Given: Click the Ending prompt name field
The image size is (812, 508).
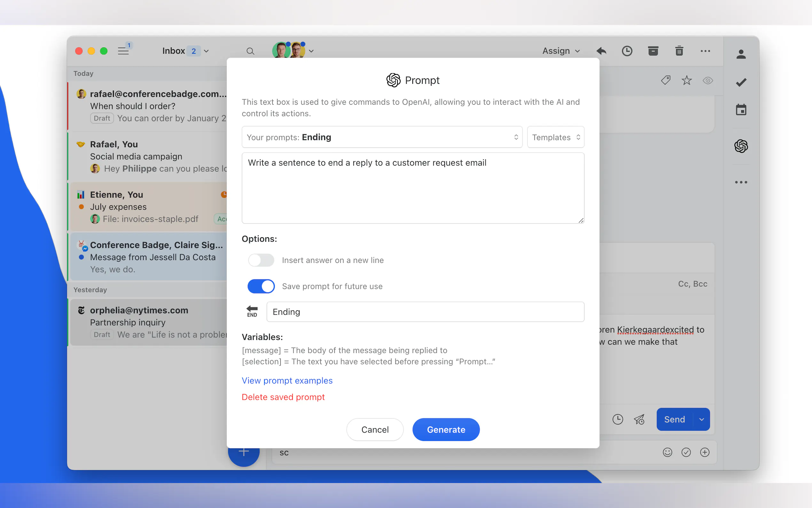Looking at the screenshot, I should tap(425, 312).
